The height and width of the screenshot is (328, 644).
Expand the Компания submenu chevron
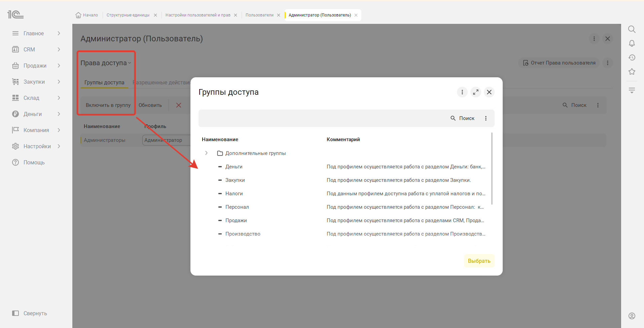59,130
